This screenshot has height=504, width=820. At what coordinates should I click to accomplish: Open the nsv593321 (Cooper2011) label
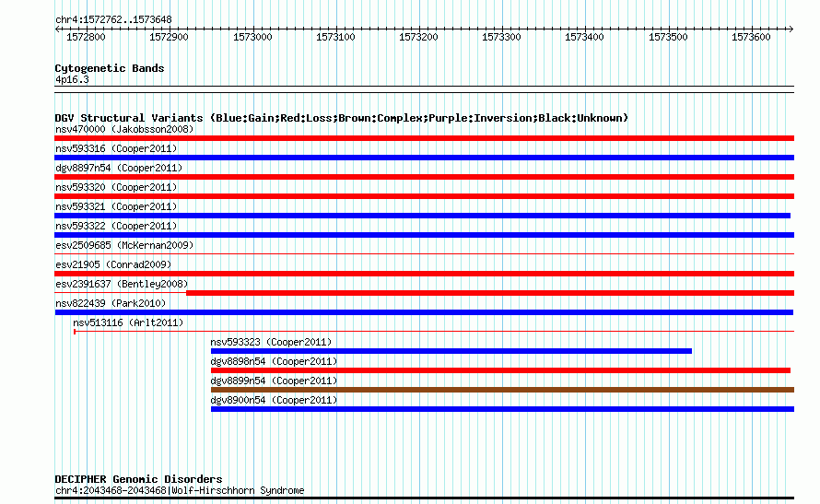[x=116, y=206]
